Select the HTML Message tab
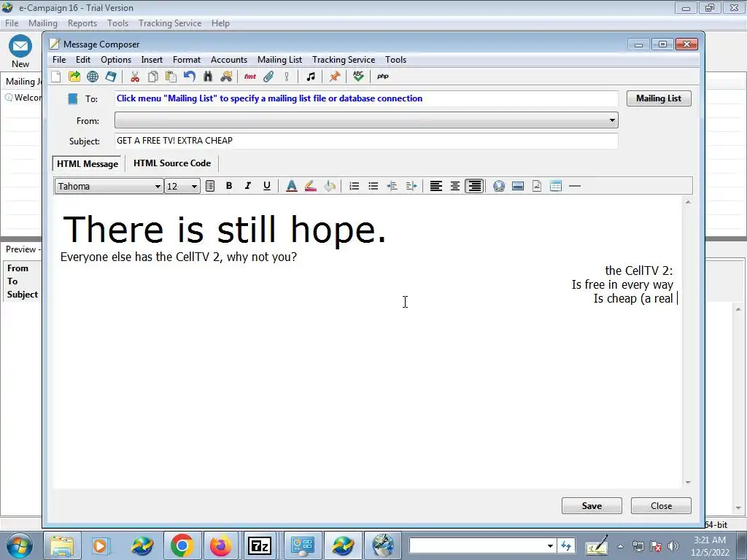Screen dimensions: 747x560 88,164
